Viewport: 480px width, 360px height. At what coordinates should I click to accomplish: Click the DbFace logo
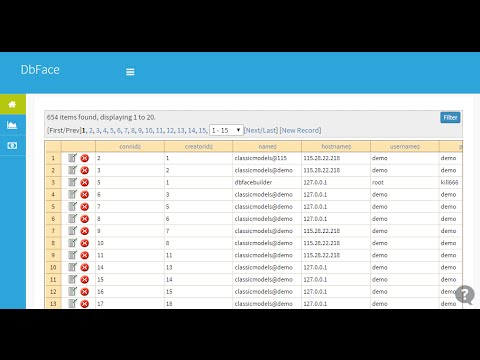[40, 70]
